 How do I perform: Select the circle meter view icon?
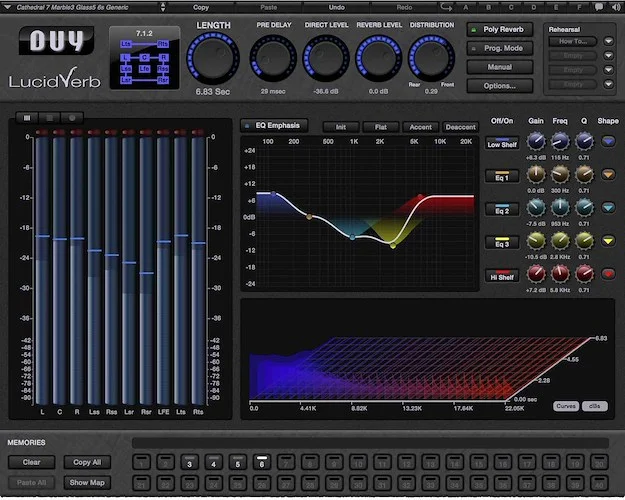tap(72, 118)
